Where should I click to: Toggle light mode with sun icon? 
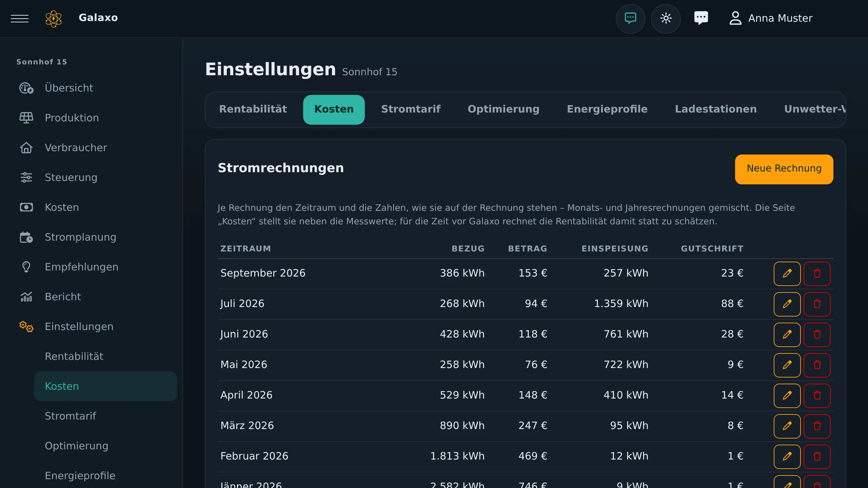coord(666,18)
